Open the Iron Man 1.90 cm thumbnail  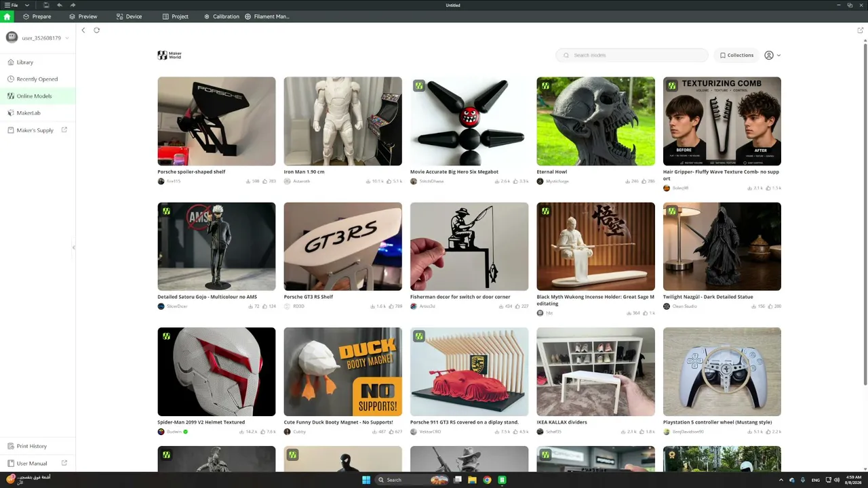point(342,121)
